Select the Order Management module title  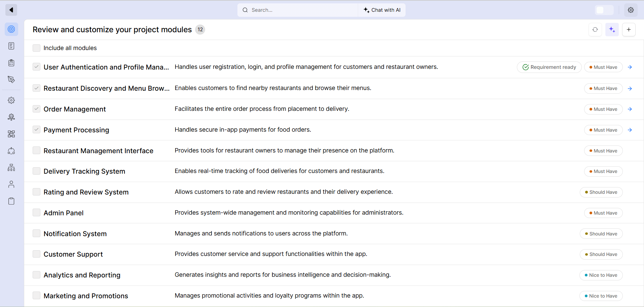[x=75, y=109]
